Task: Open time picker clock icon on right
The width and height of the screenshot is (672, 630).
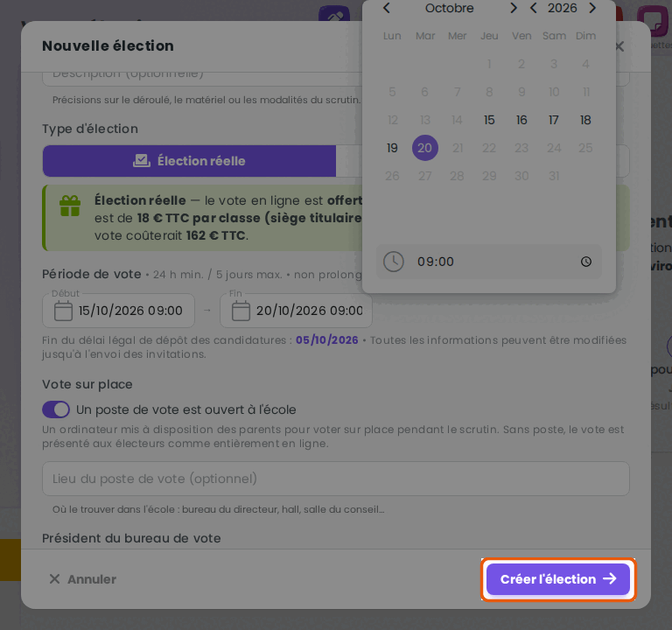Action: pos(586,262)
